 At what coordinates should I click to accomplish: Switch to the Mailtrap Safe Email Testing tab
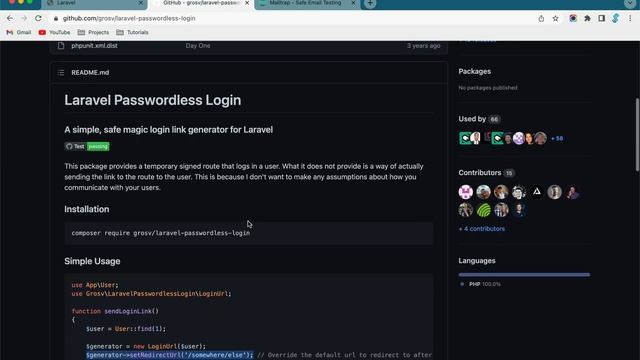(307, 3)
